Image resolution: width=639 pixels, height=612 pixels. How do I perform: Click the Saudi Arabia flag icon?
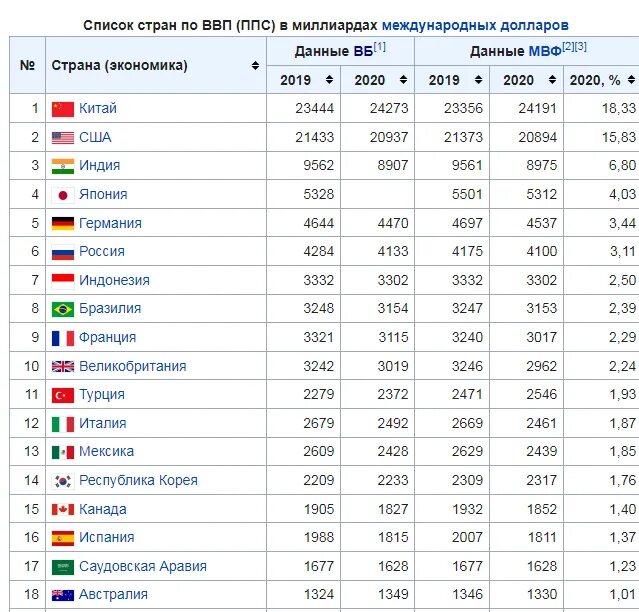pyautogui.click(x=63, y=567)
